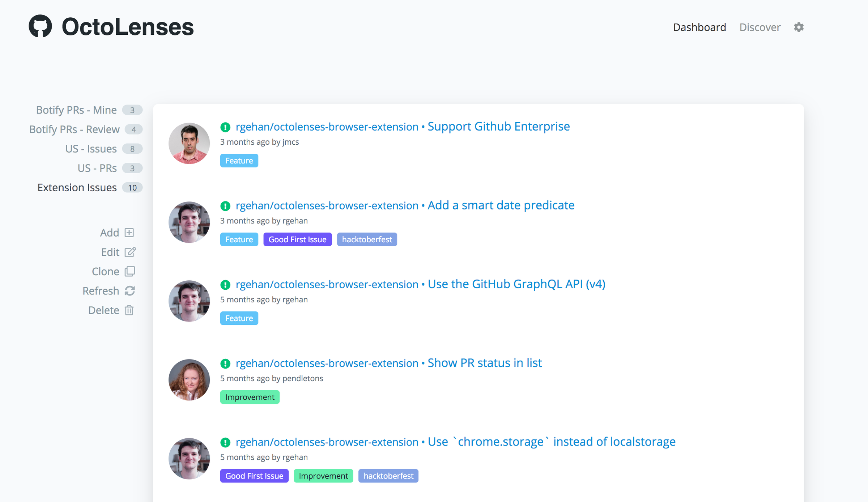This screenshot has height=502, width=868.
Task: Click rgehan avatar on chrome.storage issue
Action: pos(189,459)
